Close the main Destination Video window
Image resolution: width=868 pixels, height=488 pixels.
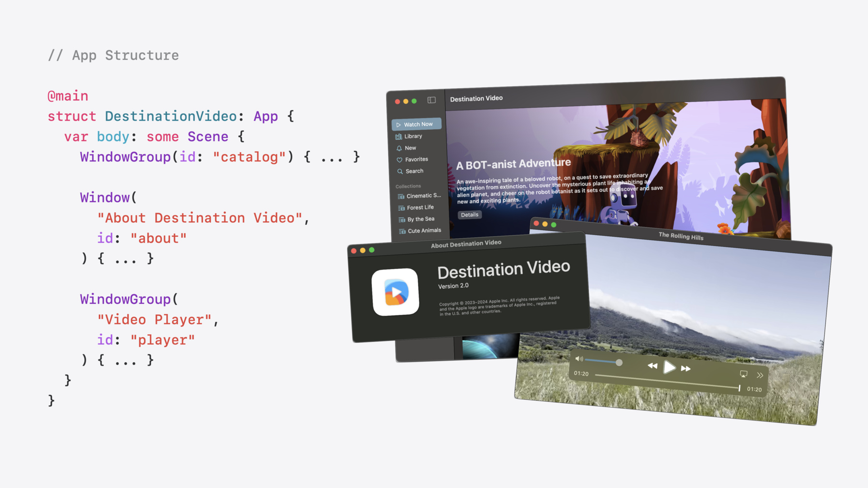[x=397, y=102]
